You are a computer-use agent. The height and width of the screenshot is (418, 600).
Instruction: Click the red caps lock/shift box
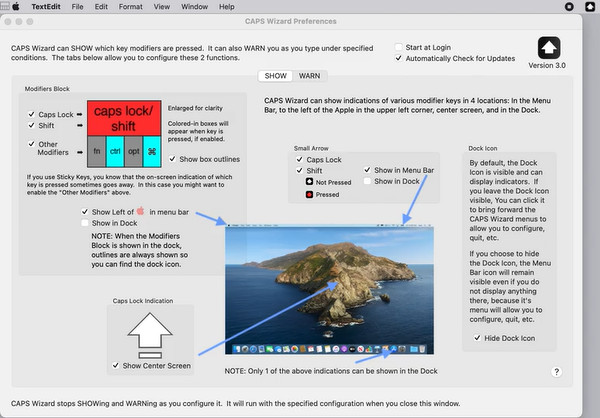pos(124,118)
